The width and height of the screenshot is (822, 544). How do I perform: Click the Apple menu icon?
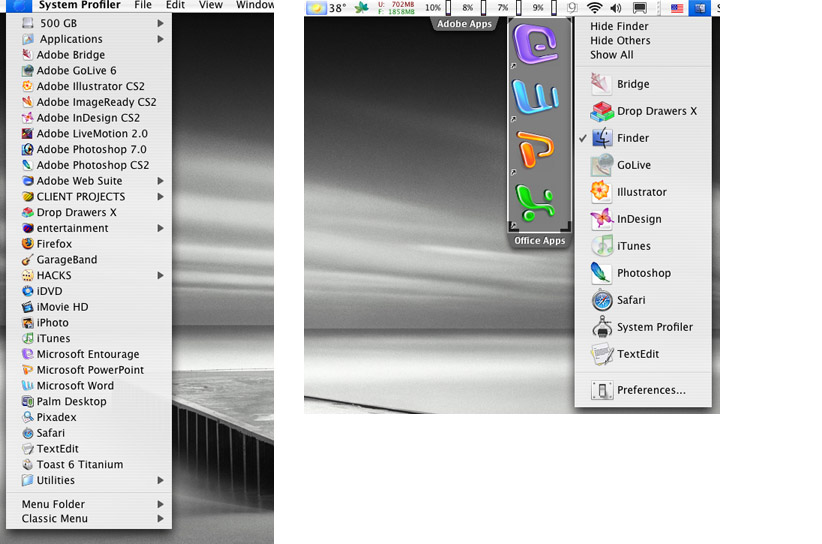(x=19, y=5)
